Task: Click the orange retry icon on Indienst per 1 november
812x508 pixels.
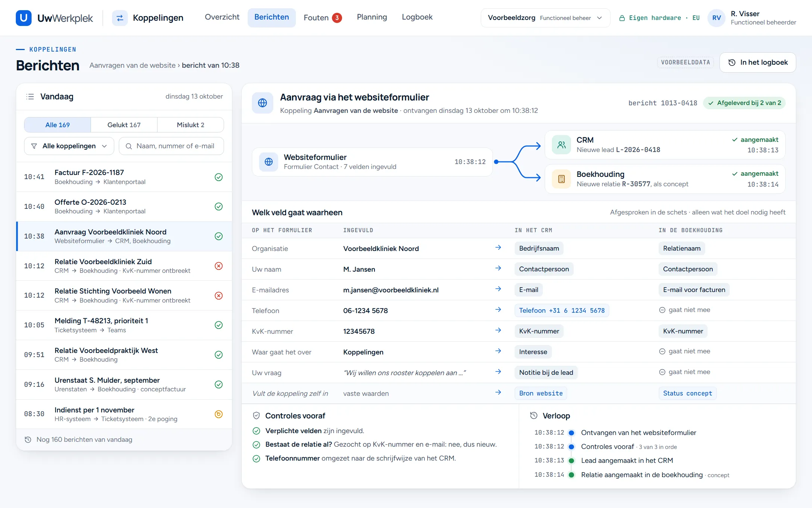Action: pos(218,414)
